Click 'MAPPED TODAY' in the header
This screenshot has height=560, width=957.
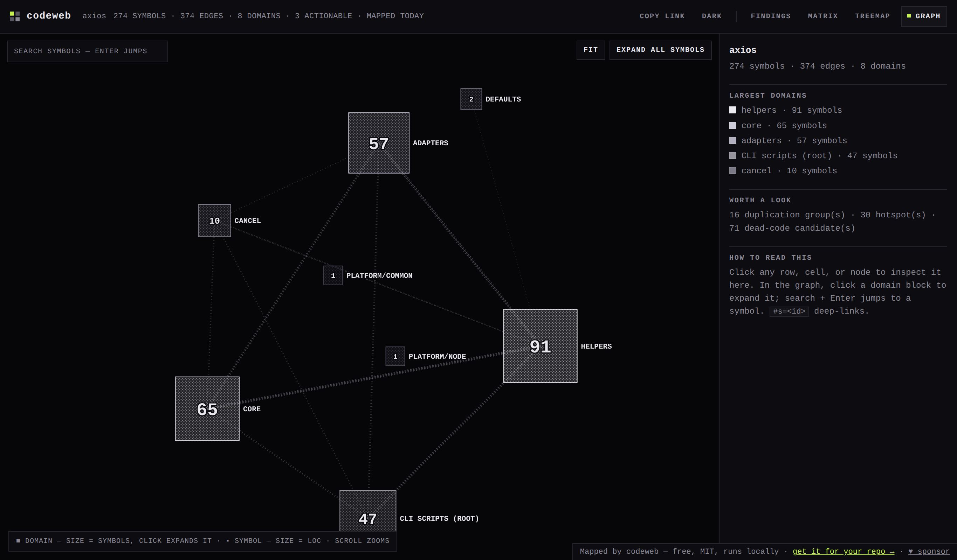395,16
